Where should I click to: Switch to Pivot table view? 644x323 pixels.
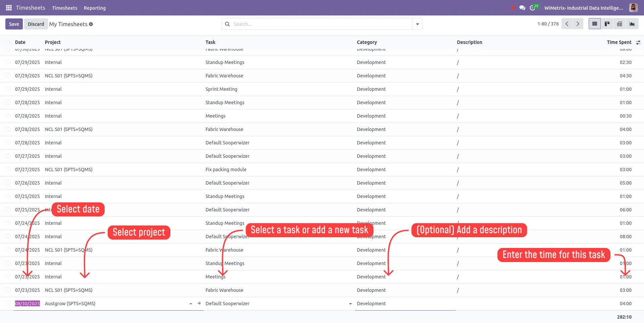coord(620,24)
